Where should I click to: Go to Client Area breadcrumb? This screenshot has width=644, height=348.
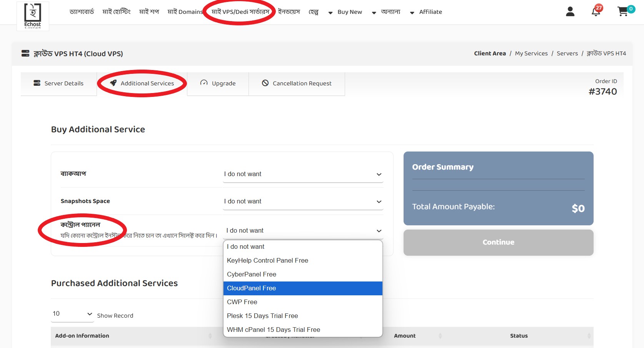tap(490, 53)
